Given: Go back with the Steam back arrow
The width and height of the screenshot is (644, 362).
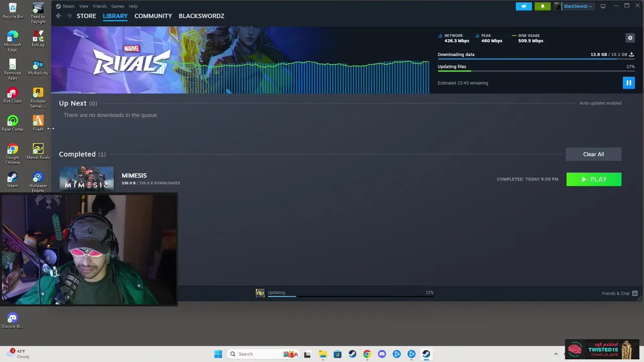Looking at the screenshot, I should [59, 16].
